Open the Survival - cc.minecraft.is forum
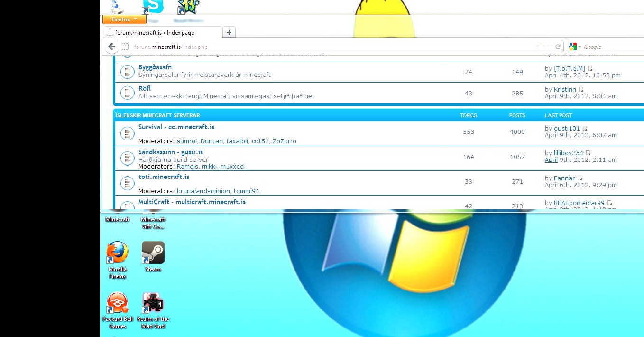The image size is (644, 337). [176, 127]
